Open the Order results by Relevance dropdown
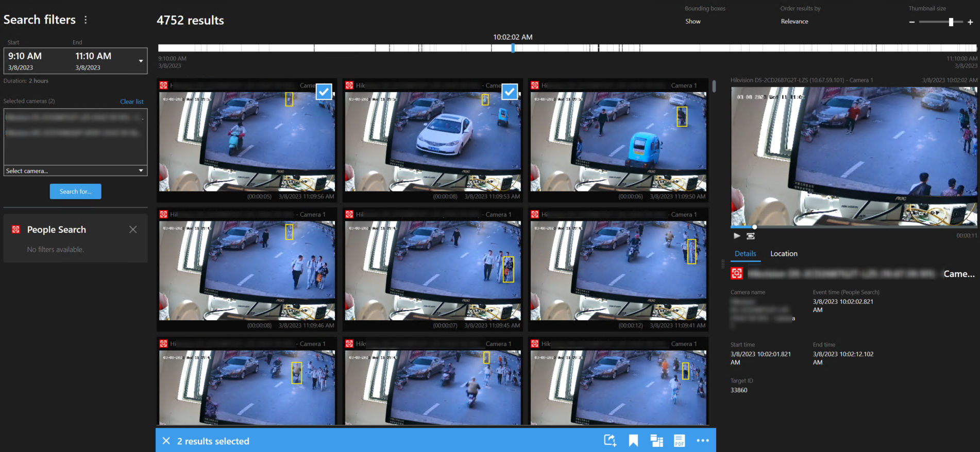Screen dimensions: 980x452 point(794,22)
